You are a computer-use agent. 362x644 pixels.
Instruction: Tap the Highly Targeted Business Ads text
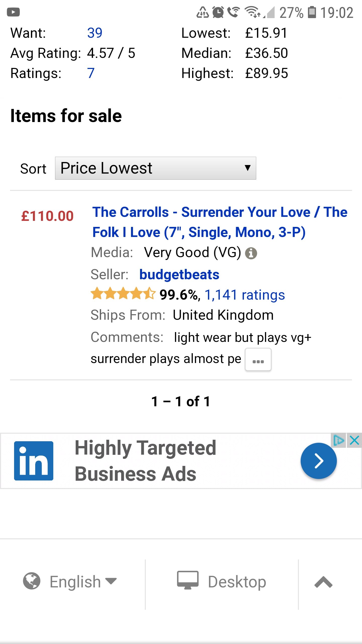146,461
